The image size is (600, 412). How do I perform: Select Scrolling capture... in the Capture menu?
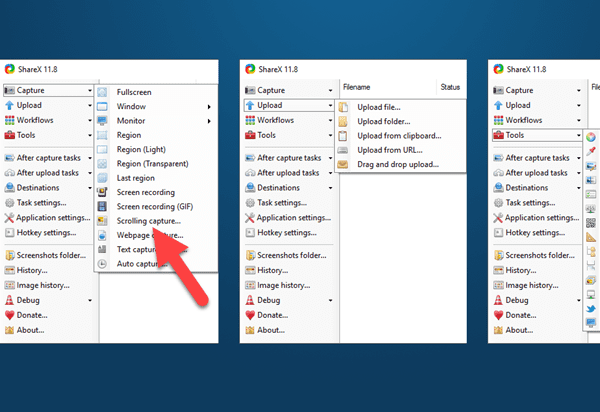click(x=156, y=221)
